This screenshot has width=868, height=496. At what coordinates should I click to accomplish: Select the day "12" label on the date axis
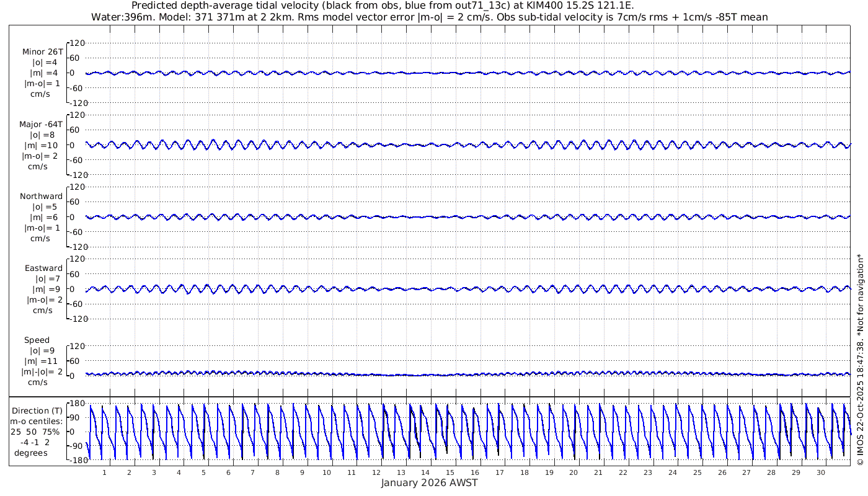pos(376,472)
